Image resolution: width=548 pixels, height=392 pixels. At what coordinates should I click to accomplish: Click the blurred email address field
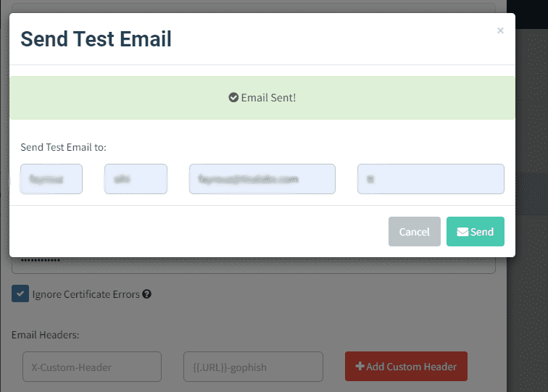[262, 179]
